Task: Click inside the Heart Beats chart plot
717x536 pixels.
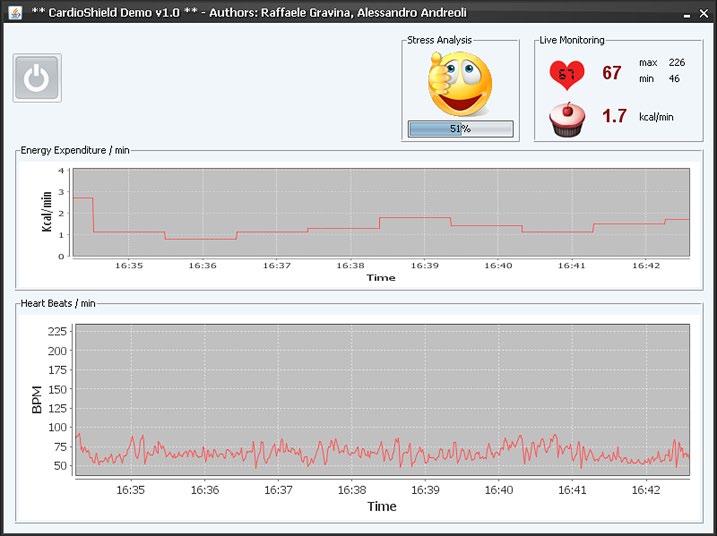Action: coord(380,400)
